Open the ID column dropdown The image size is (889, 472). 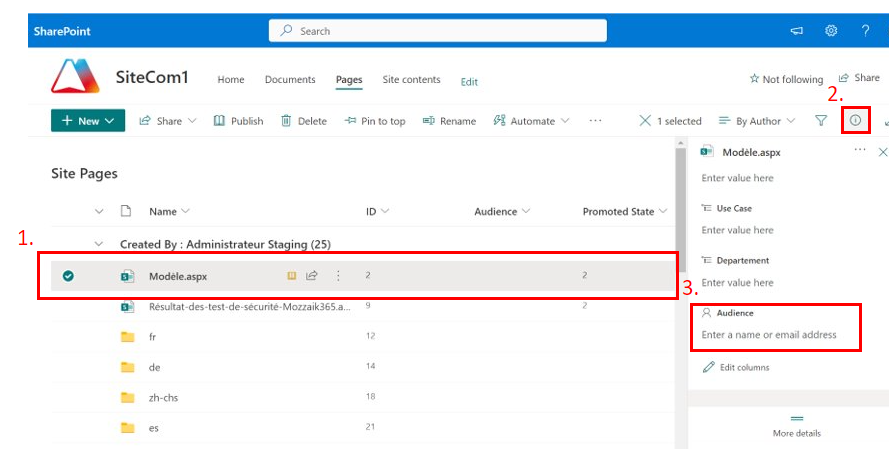tap(385, 211)
